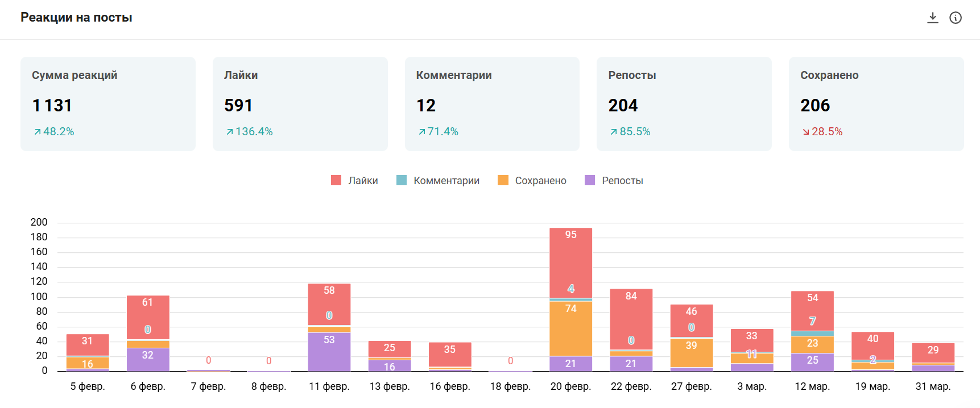Click the red down-arrow in the Сохранено card

(x=806, y=132)
